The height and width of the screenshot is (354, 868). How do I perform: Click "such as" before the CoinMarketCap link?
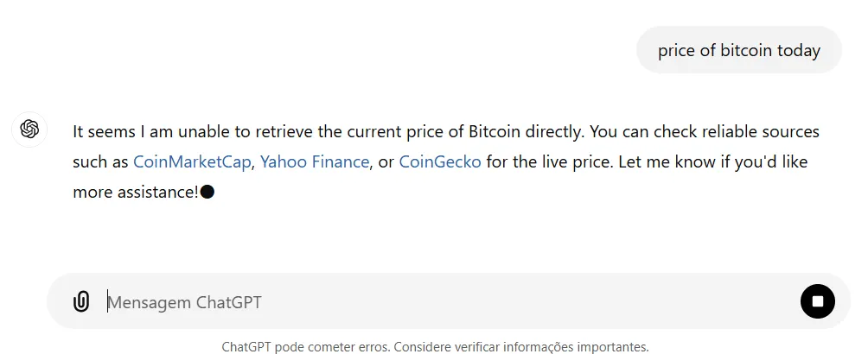pyautogui.click(x=100, y=161)
